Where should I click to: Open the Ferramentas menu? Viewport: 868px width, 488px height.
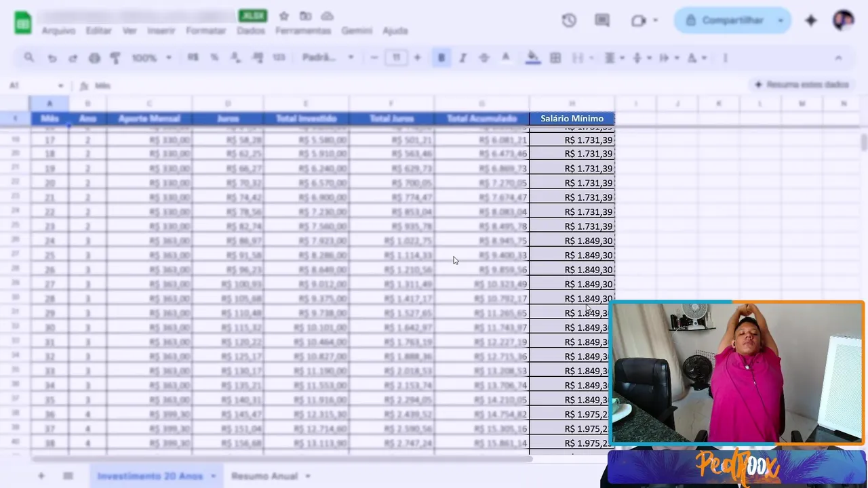pos(303,31)
